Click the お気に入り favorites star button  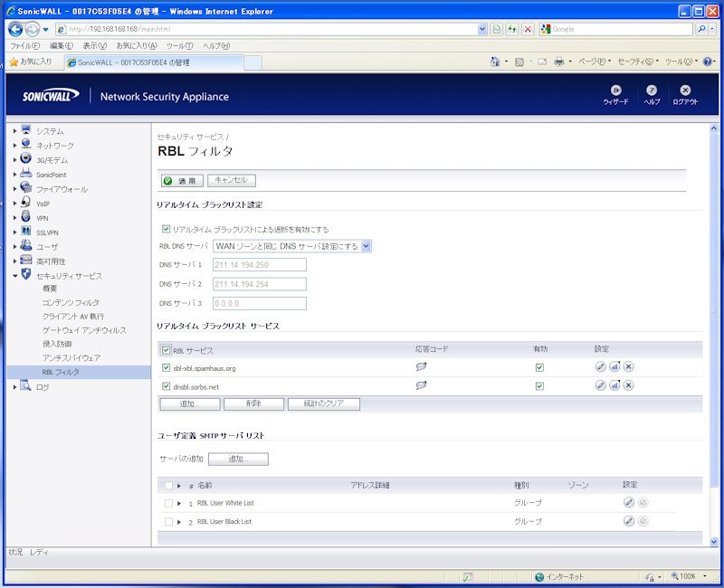31,62
